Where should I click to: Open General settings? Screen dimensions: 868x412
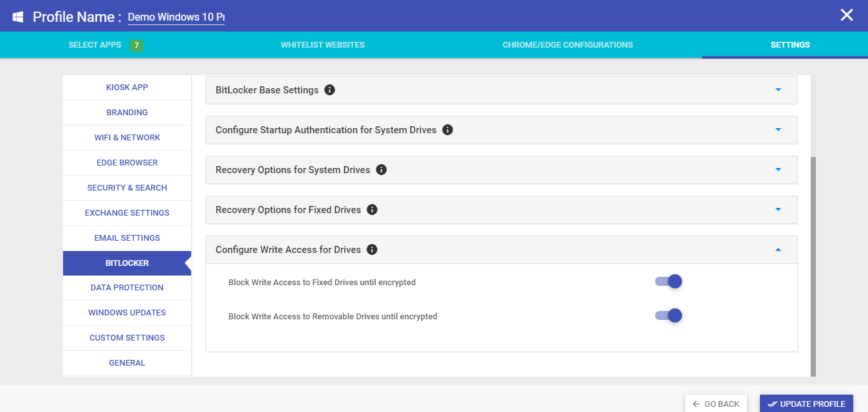127,363
